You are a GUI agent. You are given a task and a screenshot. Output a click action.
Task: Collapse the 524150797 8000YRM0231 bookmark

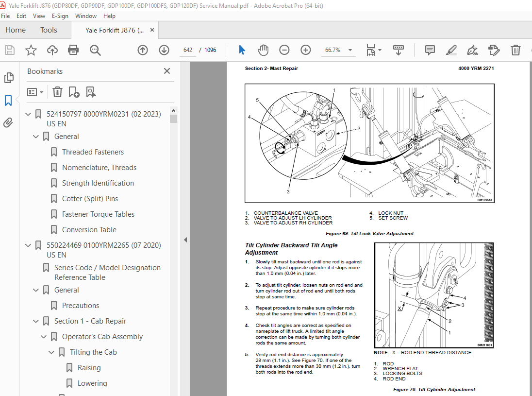click(x=28, y=114)
